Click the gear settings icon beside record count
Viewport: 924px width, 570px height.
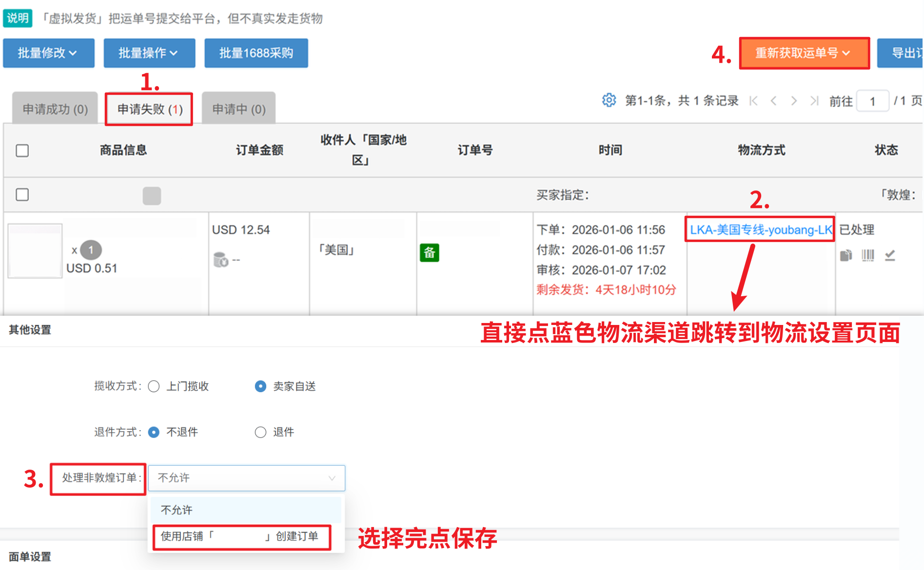609,100
